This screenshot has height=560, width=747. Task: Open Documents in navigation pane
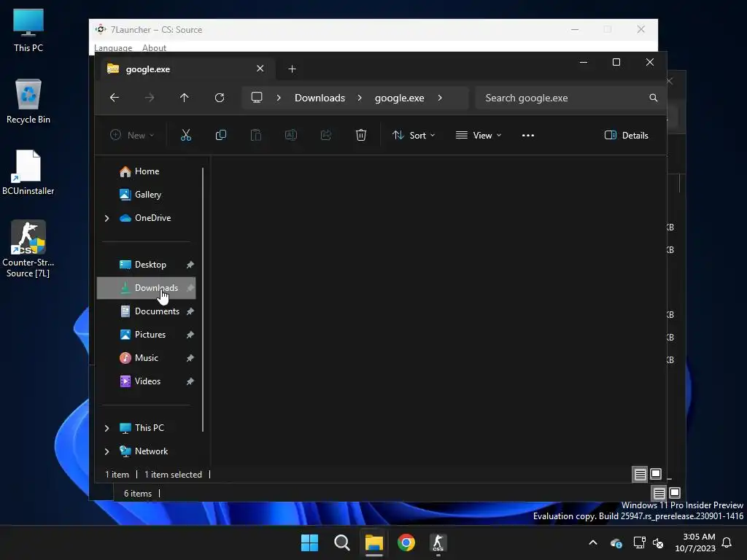pos(146,311)
